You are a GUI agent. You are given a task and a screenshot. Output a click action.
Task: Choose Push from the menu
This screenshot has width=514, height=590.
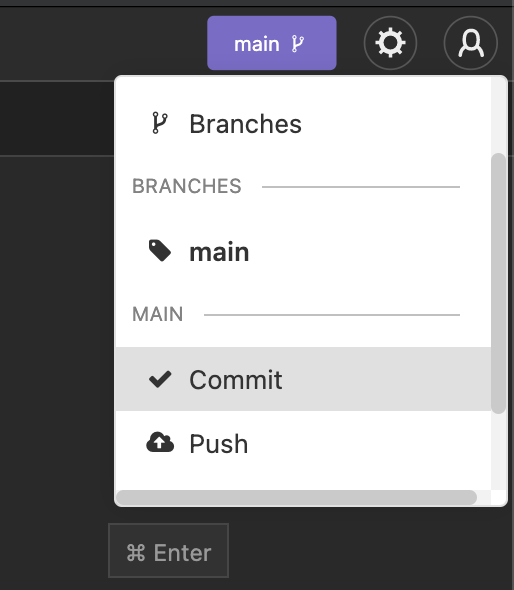(x=303, y=443)
